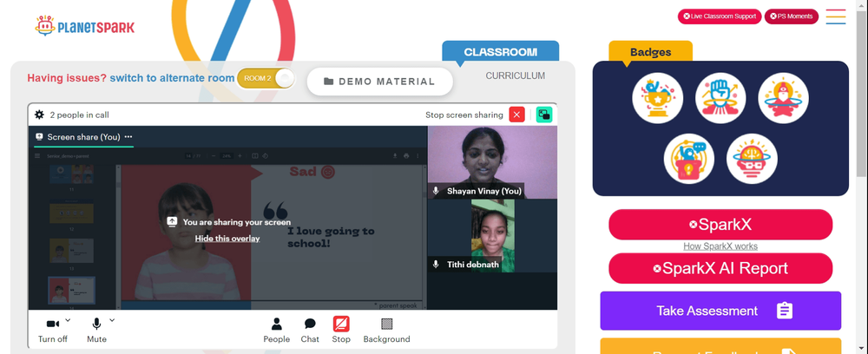Viewport: 868px width, 354px height.
Task: Open the People panel
Action: click(x=276, y=331)
